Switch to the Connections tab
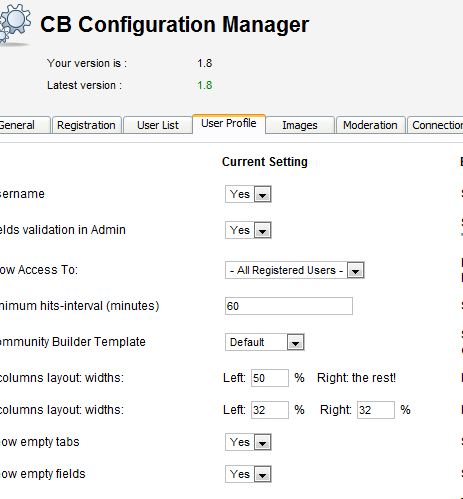 (435, 125)
